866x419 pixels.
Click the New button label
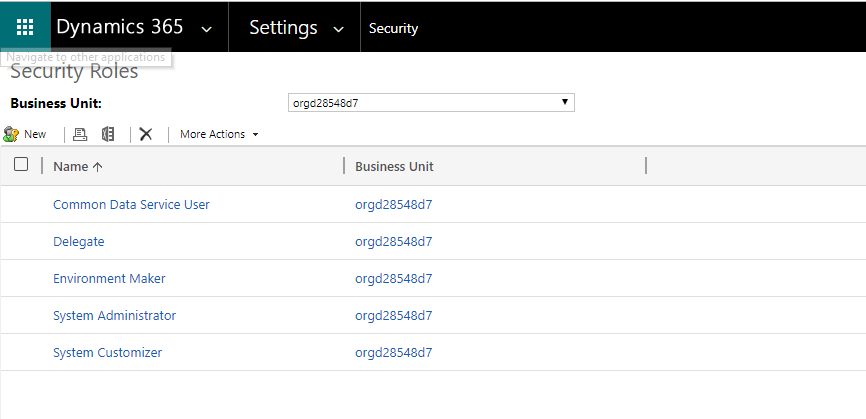point(35,134)
